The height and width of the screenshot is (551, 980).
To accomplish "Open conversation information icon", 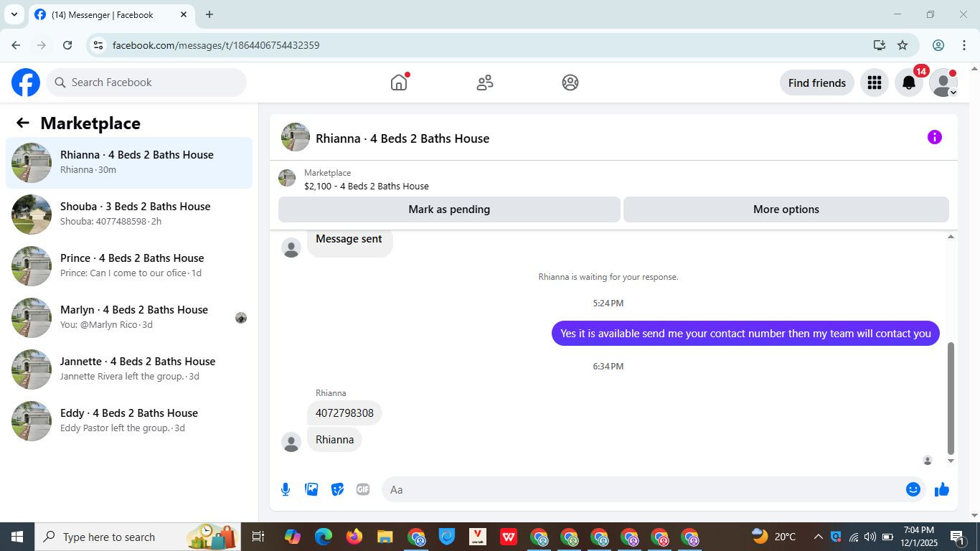I will (x=934, y=137).
